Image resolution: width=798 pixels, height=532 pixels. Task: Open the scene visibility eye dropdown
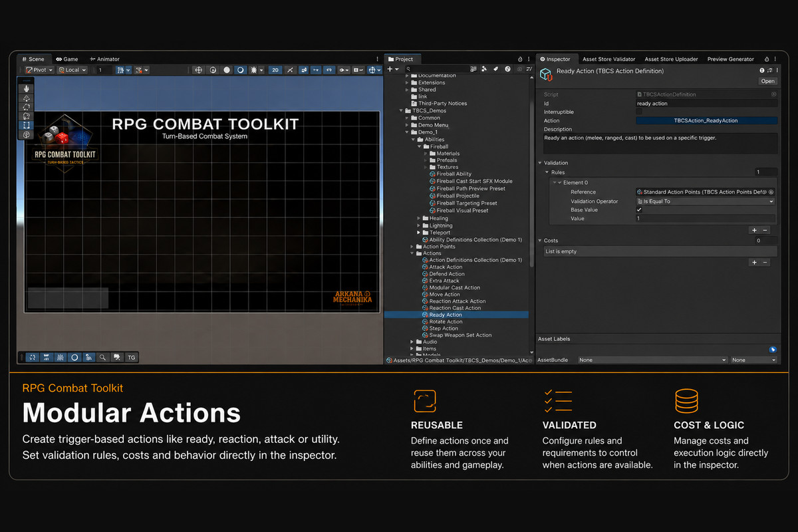(343, 70)
